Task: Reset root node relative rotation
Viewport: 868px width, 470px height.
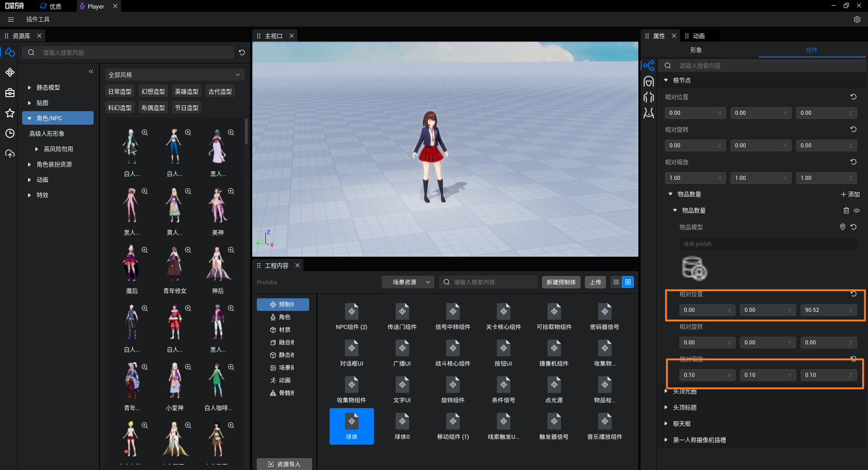Action: (x=854, y=129)
